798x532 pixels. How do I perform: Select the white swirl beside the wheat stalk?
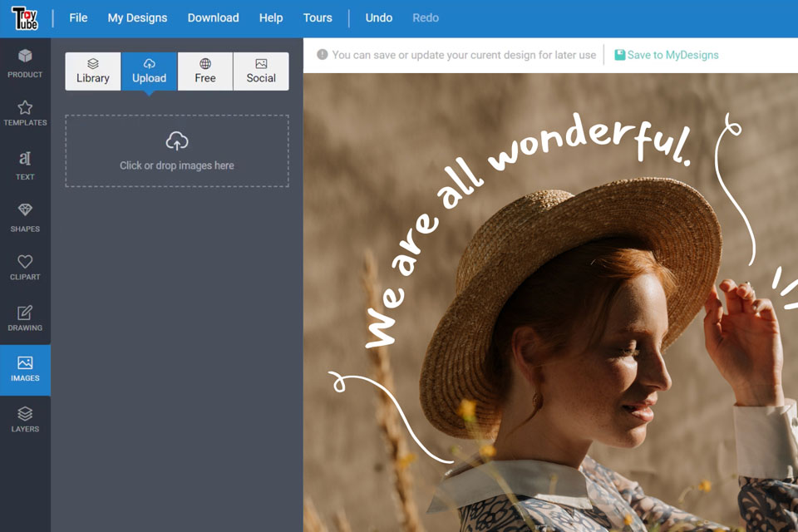(389, 416)
